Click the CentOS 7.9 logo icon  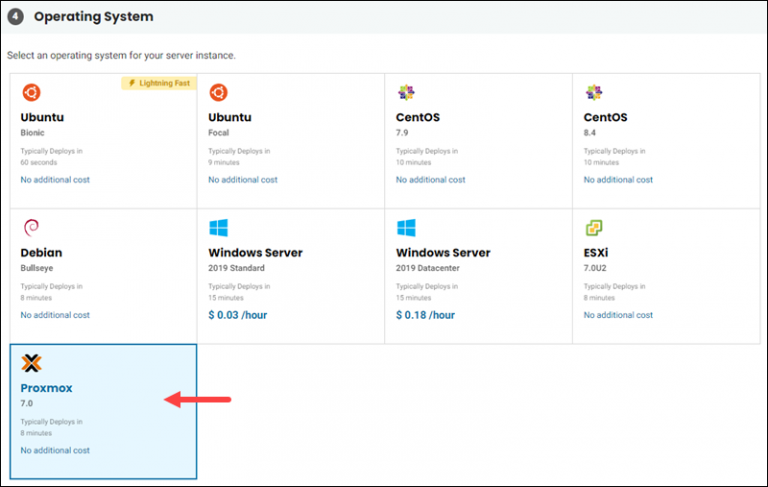(406, 93)
